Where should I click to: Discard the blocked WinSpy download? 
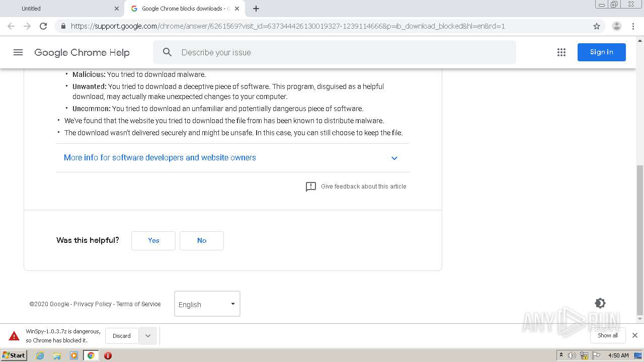(122, 336)
